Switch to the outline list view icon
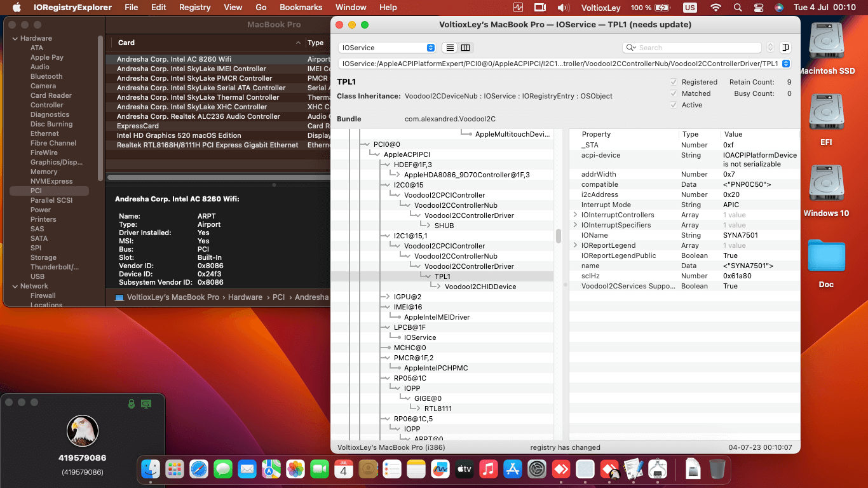This screenshot has height=488, width=868. coord(450,48)
